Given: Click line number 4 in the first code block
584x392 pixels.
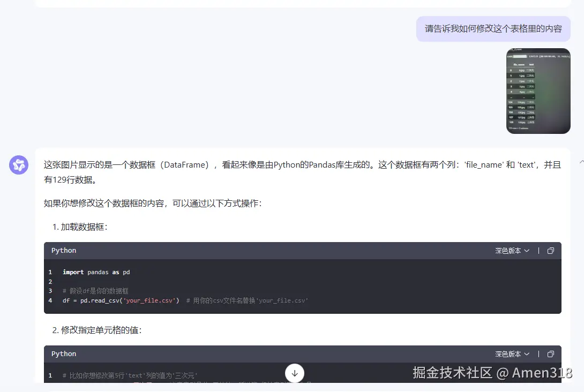Looking at the screenshot, I should tap(50, 300).
